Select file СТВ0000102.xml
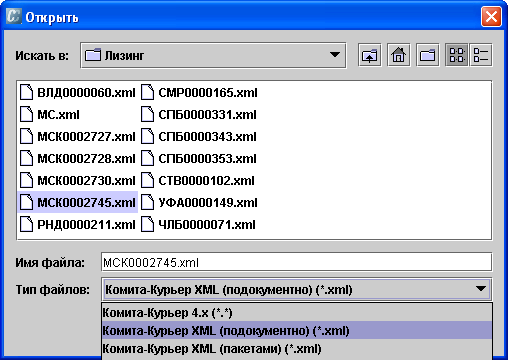 click(198, 181)
